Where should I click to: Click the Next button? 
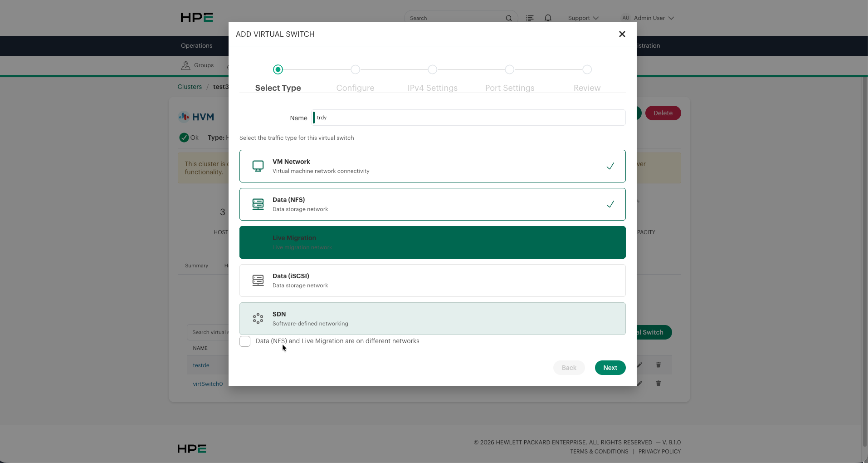610,368
